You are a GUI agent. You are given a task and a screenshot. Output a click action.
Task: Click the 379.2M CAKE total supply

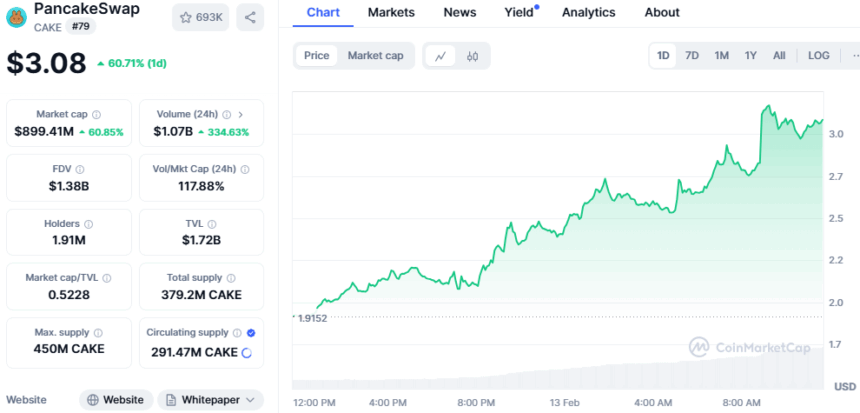(x=201, y=295)
